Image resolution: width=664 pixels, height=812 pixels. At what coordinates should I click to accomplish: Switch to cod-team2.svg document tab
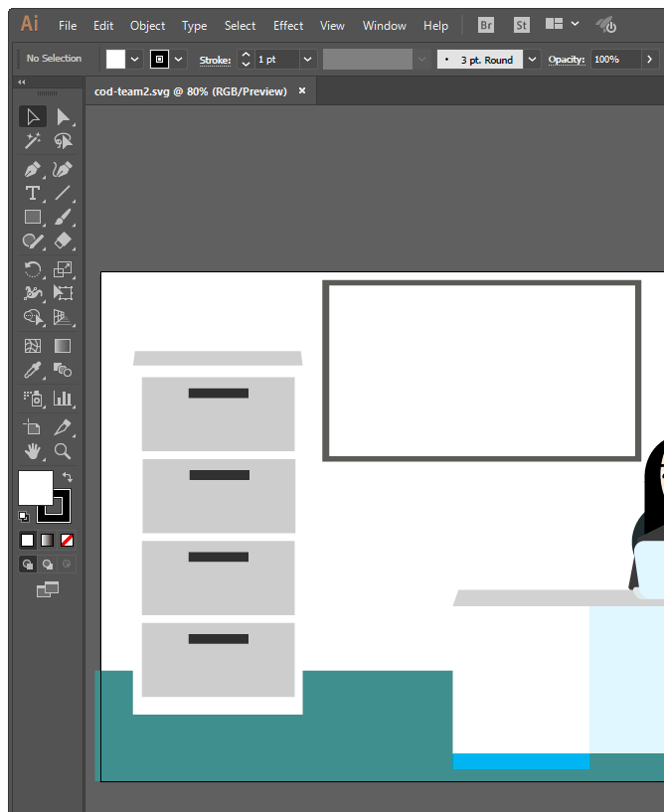(191, 91)
